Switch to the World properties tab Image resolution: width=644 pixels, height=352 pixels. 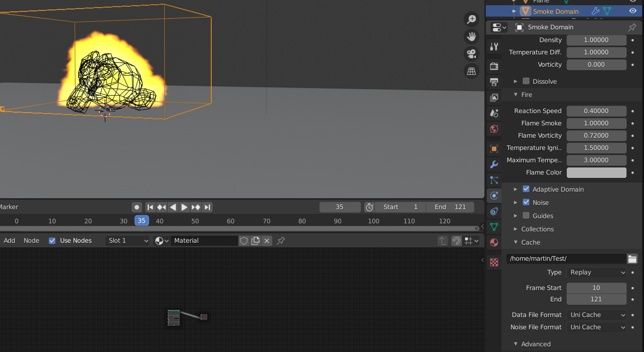(x=494, y=129)
